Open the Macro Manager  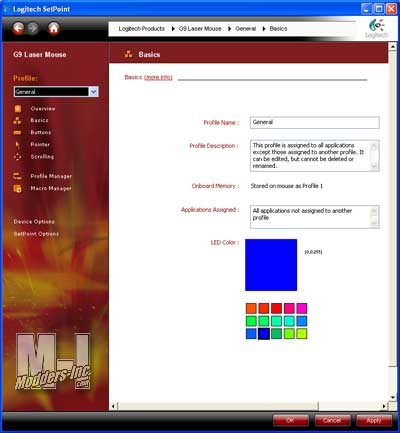pos(51,188)
